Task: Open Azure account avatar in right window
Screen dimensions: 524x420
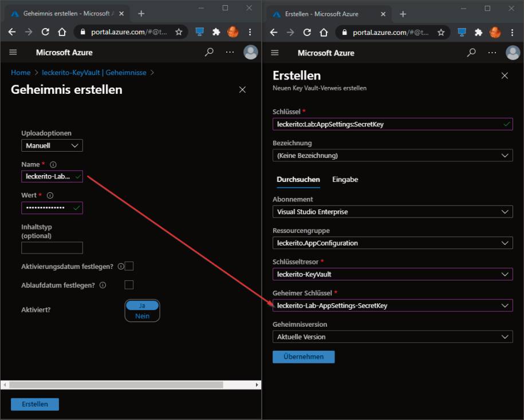Action: pyautogui.click(x=513, y=53)
